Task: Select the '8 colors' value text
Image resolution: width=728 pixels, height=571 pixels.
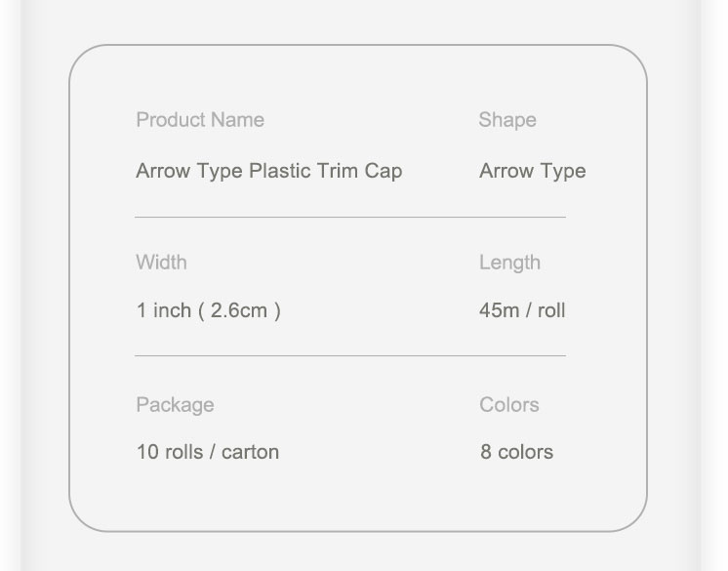Action: 516,452
